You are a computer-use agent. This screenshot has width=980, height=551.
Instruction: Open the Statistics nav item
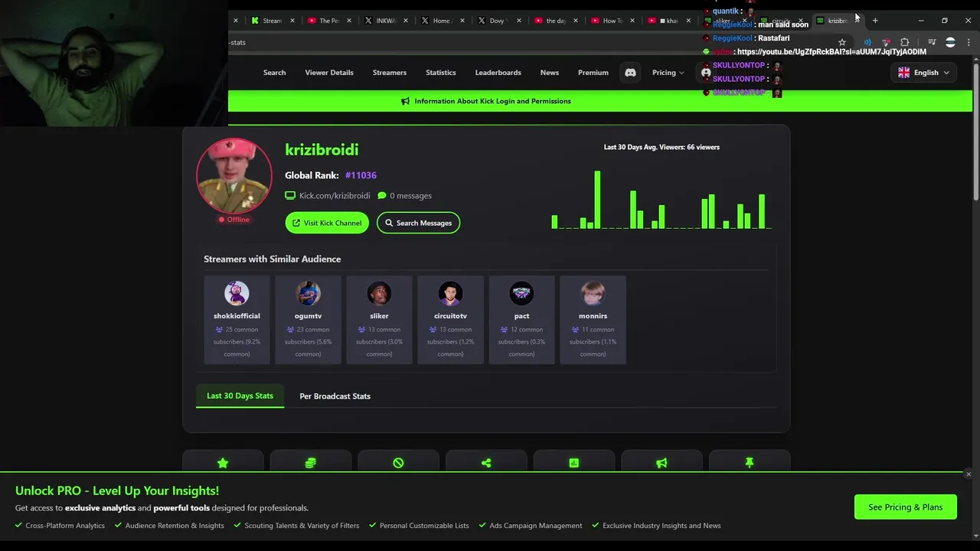click(x=441, y=73)
